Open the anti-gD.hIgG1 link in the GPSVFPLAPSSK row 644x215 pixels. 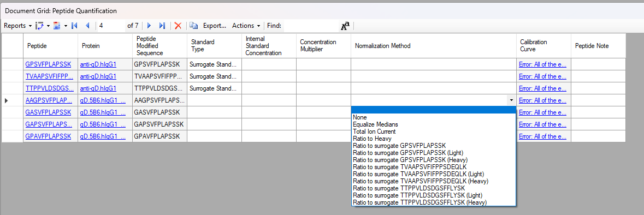point(98,64)
